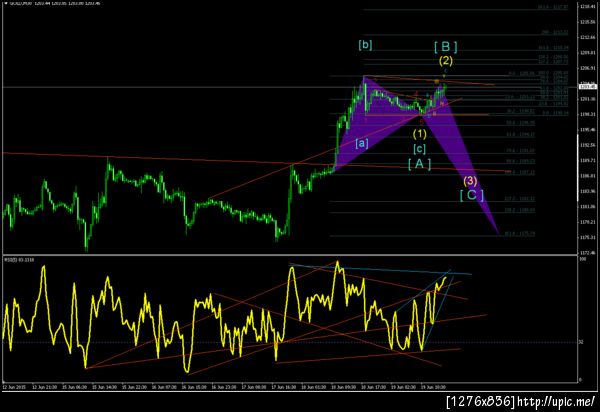This screenshot has width=600, height=412.
Task: Click the 18 Jun 09:30 time axis label
Action: [x=344, y=387]
